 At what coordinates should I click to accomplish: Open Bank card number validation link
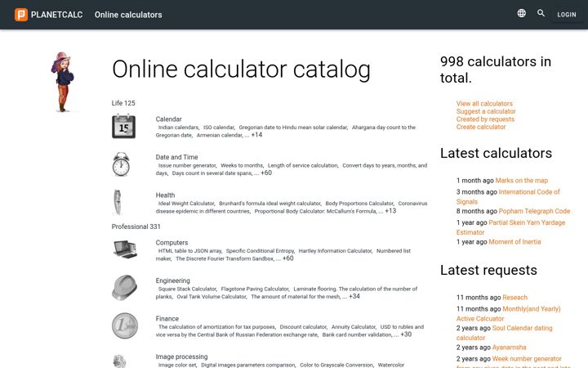point(357,334)
